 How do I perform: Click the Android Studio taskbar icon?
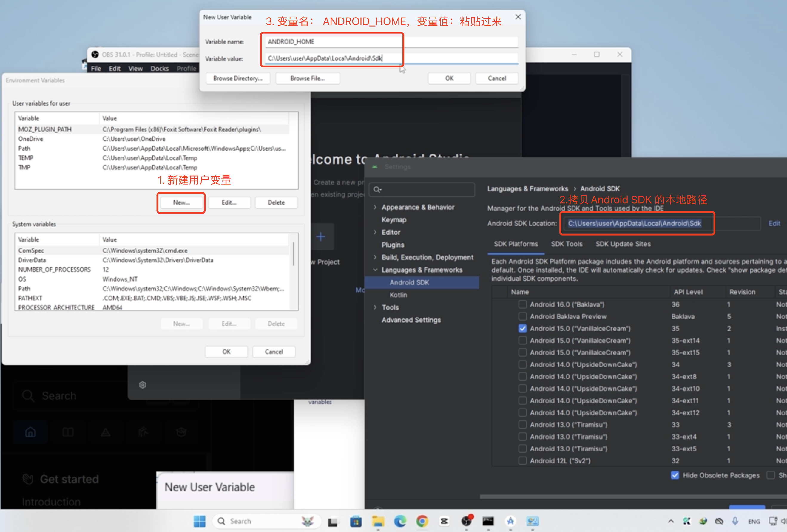point(510,521)
